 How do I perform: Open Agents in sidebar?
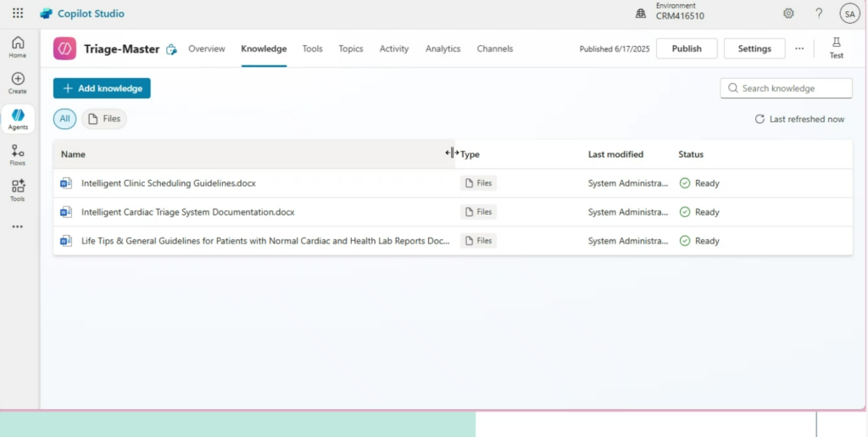click(x=18, y=119)
